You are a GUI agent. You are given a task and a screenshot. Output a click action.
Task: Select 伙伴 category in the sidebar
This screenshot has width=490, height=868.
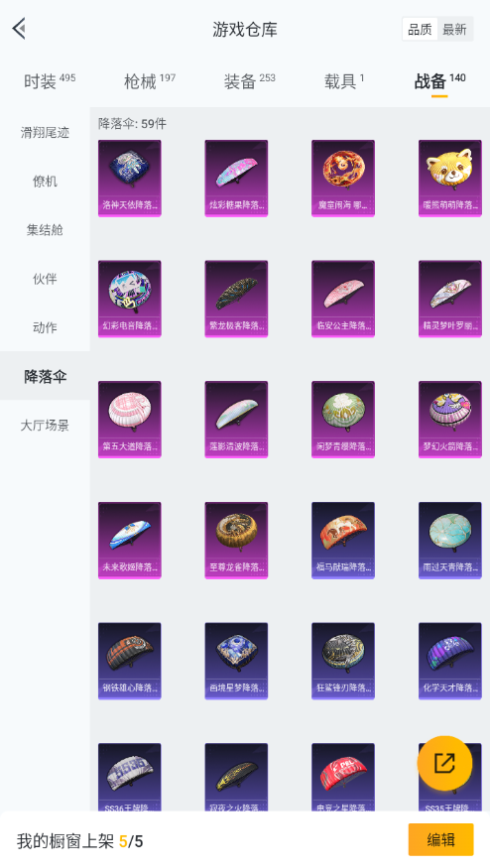45,279
